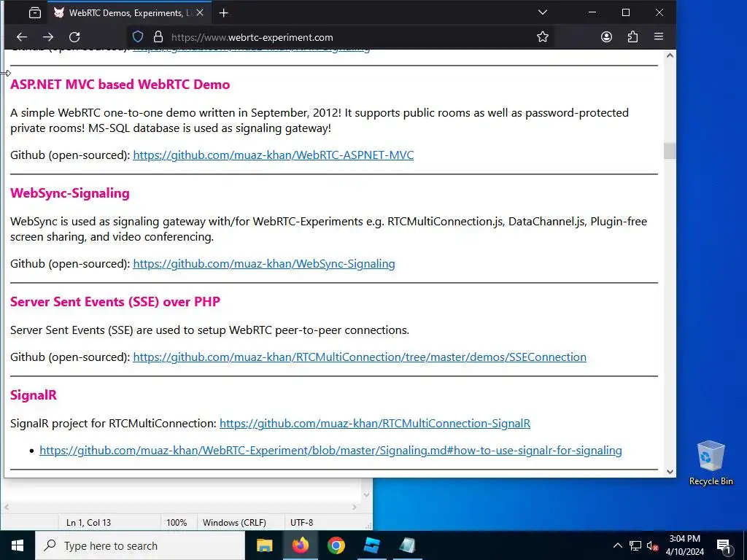Viewport: 747px width, 560px height.
Task: Show hidden system tray icons
Action: 617,545
